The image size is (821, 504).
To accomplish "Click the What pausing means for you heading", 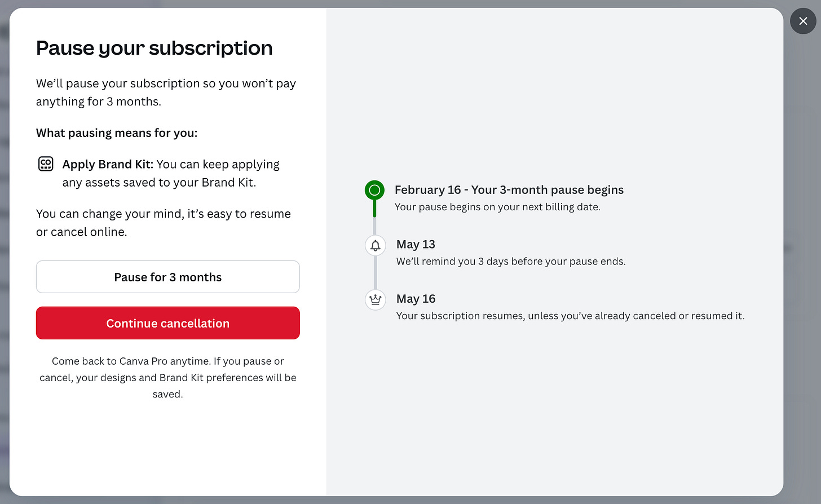I will (x=117, y=133).
